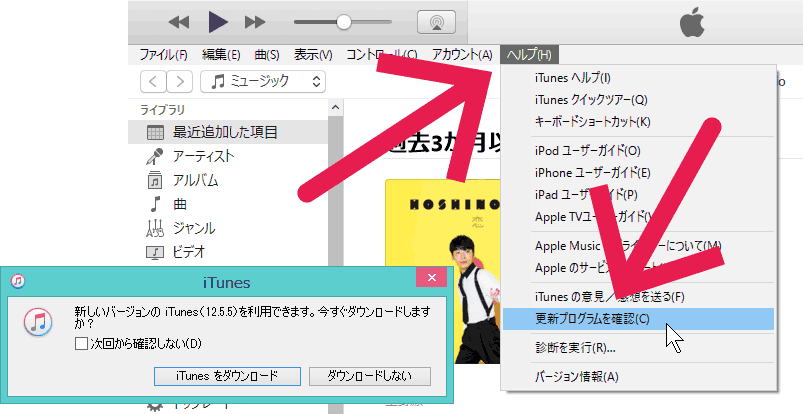The height and width of the screenshot is (414, 803).
Task: Click the volume slider knob
Action: 344,22
